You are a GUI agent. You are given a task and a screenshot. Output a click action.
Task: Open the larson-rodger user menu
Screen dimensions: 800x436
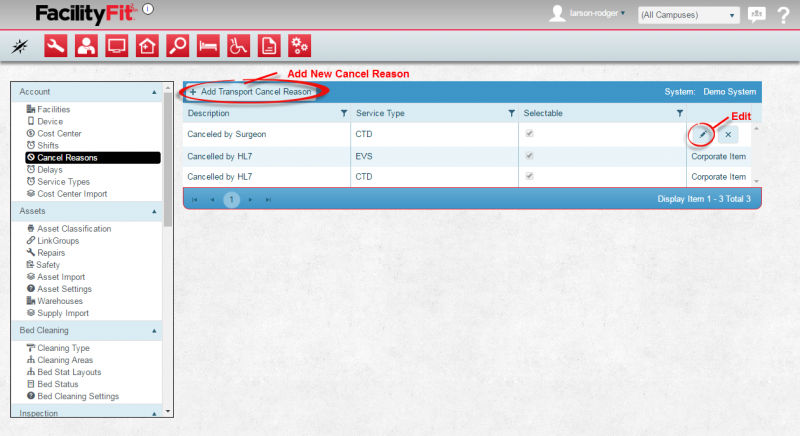tap(597, 13)
